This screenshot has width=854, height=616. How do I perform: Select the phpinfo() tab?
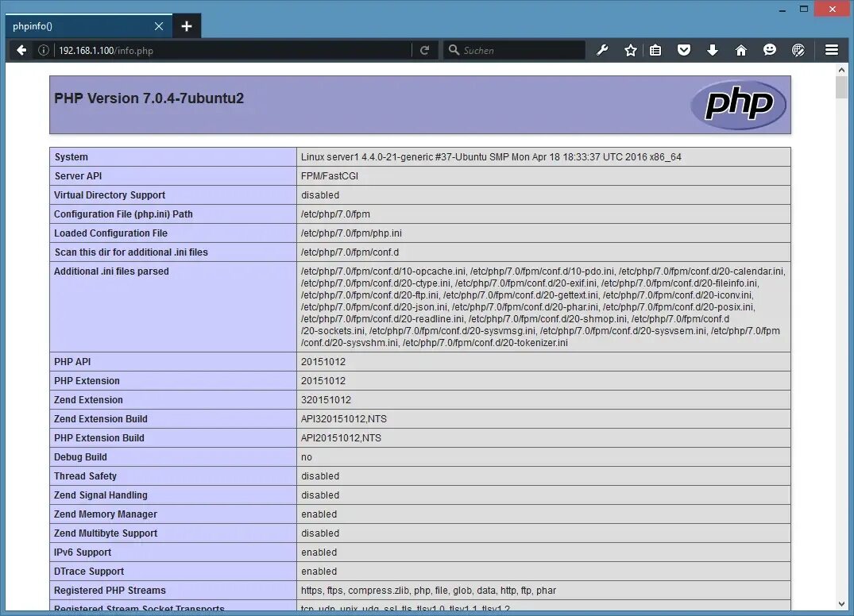tap(89, 26)
